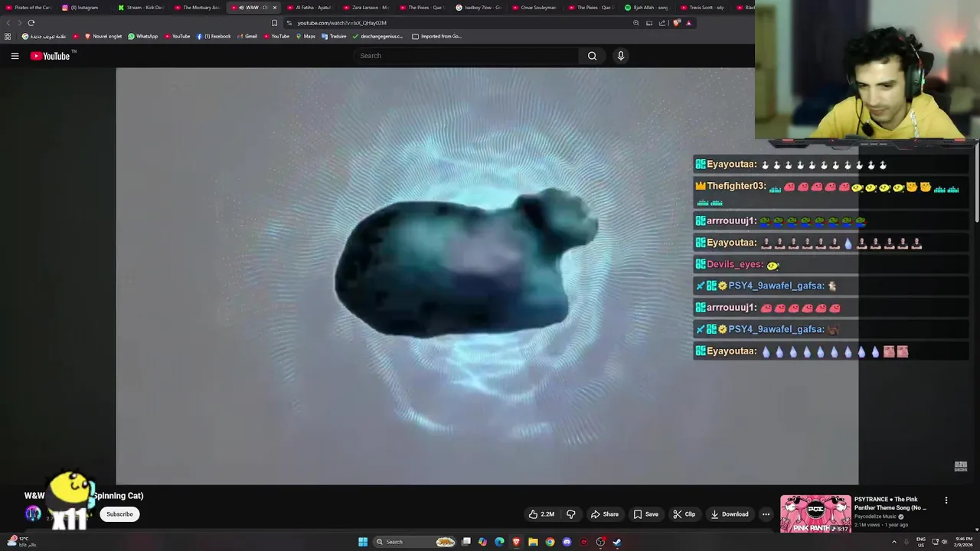Switch to The Mortuary Ass... tab
980x551 pixels.
[x=198, y=8]
